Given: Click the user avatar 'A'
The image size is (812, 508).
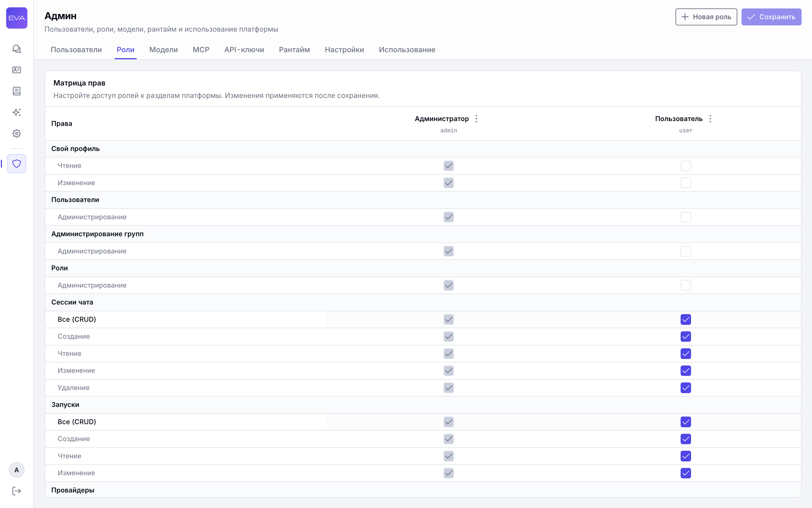Looking at the screenshot, I should pos(16,470).
